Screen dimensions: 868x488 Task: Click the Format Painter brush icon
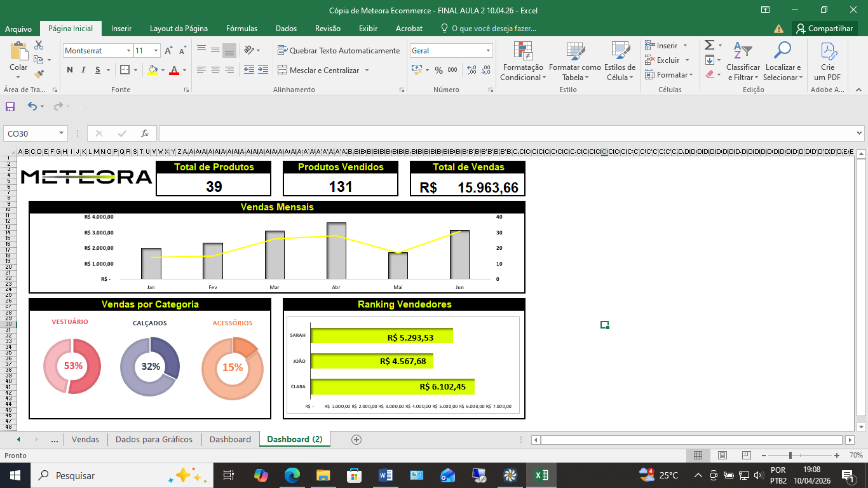click(39, 74)
